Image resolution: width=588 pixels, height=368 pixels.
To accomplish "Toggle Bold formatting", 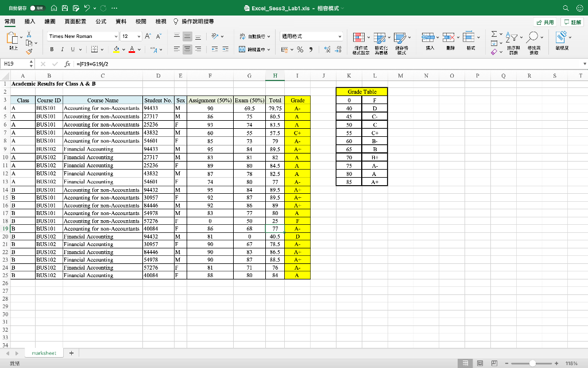I will pos(51,48).
